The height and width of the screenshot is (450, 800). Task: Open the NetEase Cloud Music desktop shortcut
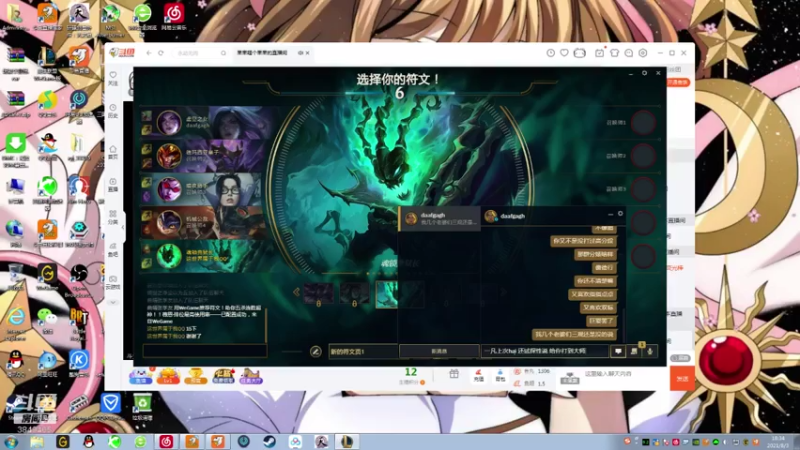(174, 16)
